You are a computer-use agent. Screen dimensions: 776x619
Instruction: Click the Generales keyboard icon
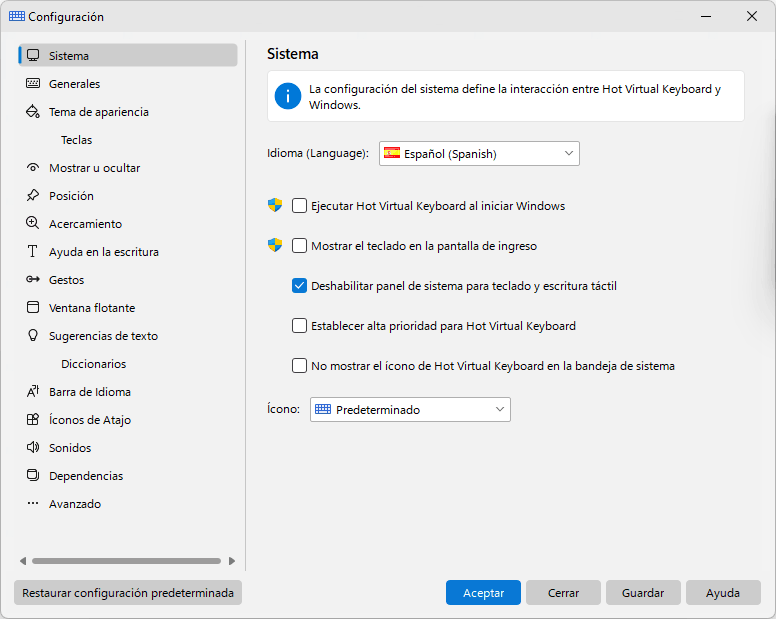(x=33, y=83)
